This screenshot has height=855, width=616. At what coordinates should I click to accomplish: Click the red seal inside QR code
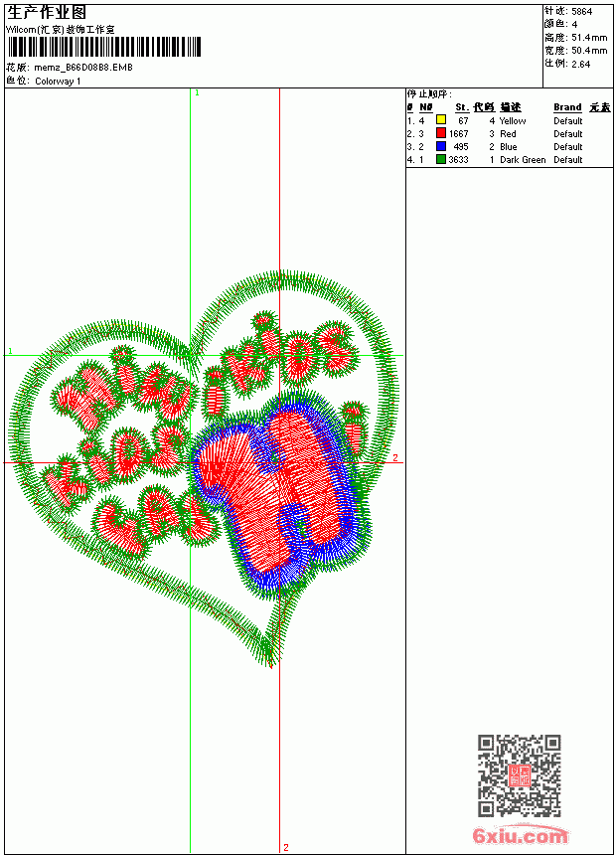520,775
